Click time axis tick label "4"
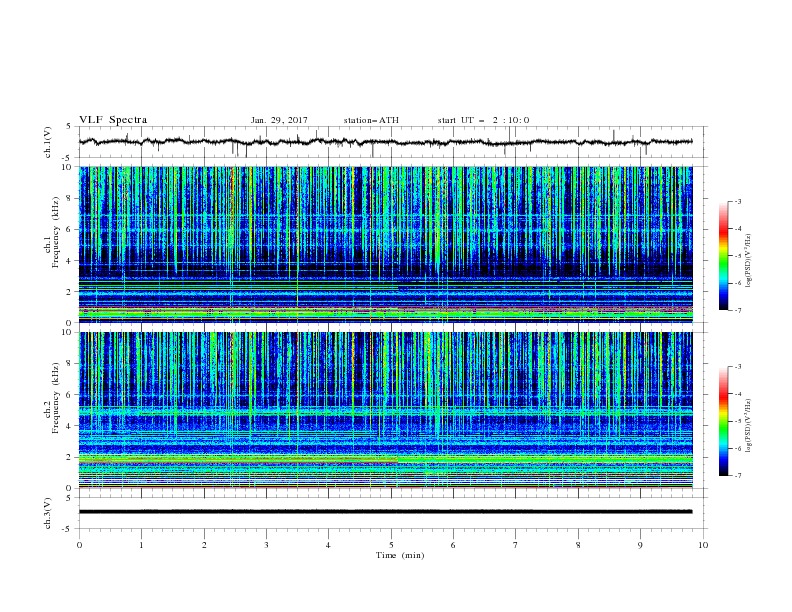This screenshot has height=612, width=792. (329, 545)
